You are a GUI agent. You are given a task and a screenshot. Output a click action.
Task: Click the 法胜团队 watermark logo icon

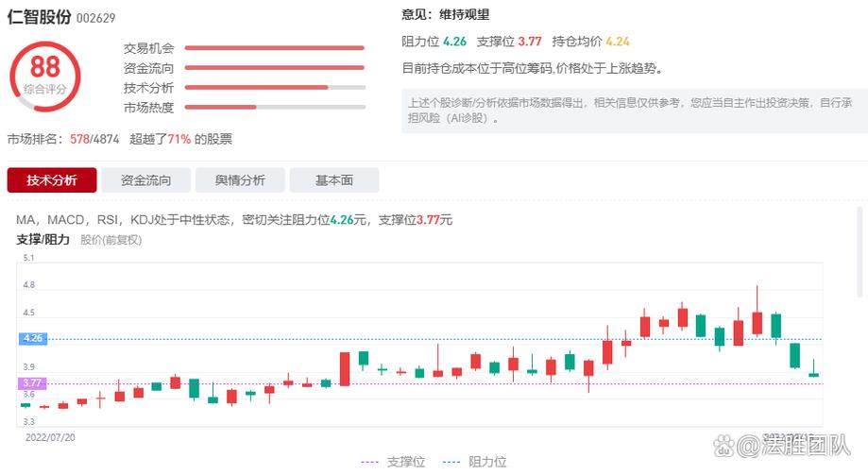click(x=724, y=443)
